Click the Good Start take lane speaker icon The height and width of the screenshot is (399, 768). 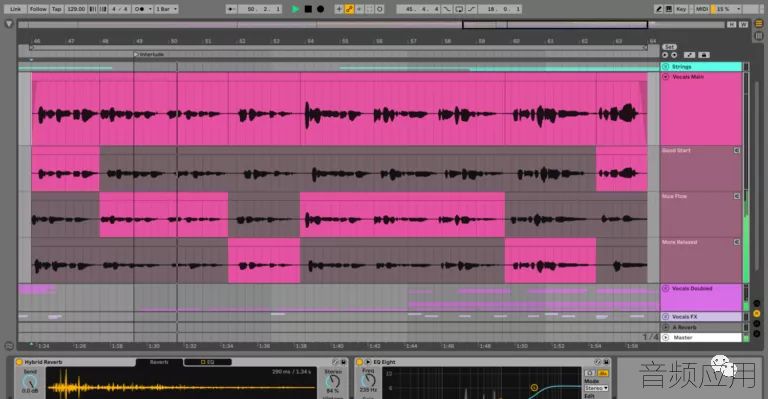tap(737, 150)
